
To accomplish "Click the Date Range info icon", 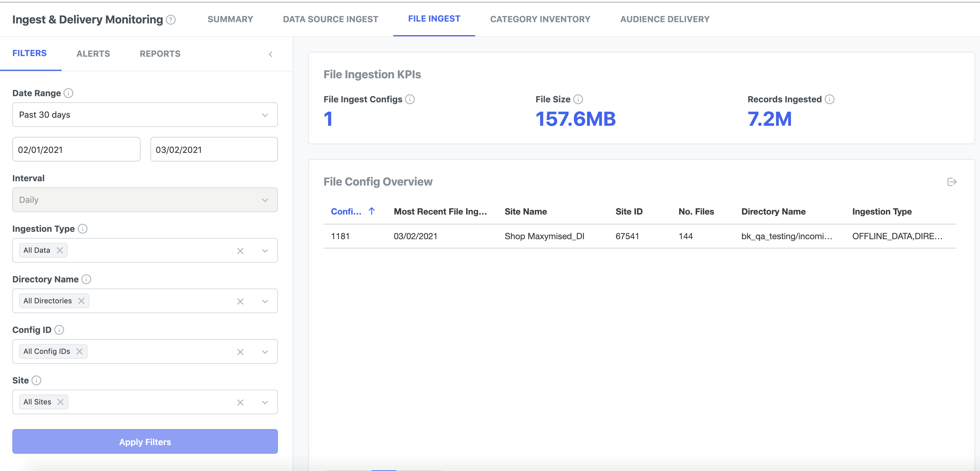I will click(x=68, y=93).
